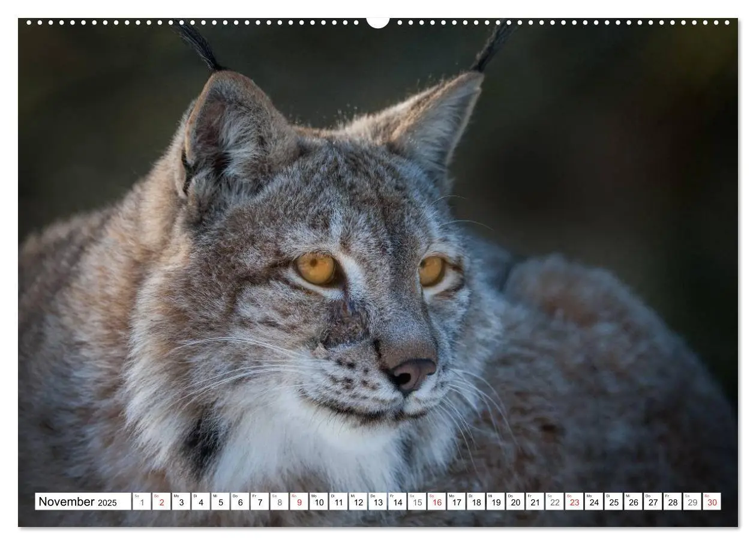Image resolution: width=756 pixels, height=545 pixels.
Task: Select Sunday 2 marked in red
Action: [161, 502]
